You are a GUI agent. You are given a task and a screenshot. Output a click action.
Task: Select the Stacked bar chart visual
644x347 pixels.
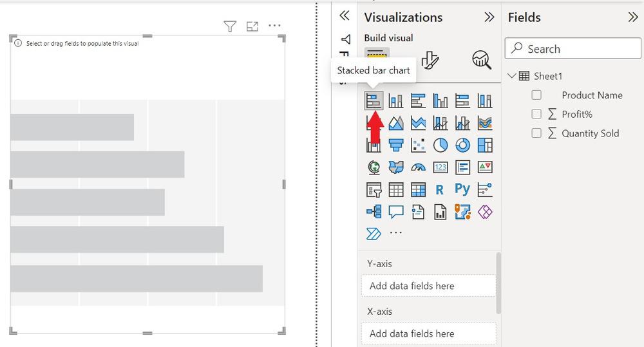[x=374, y=100]
